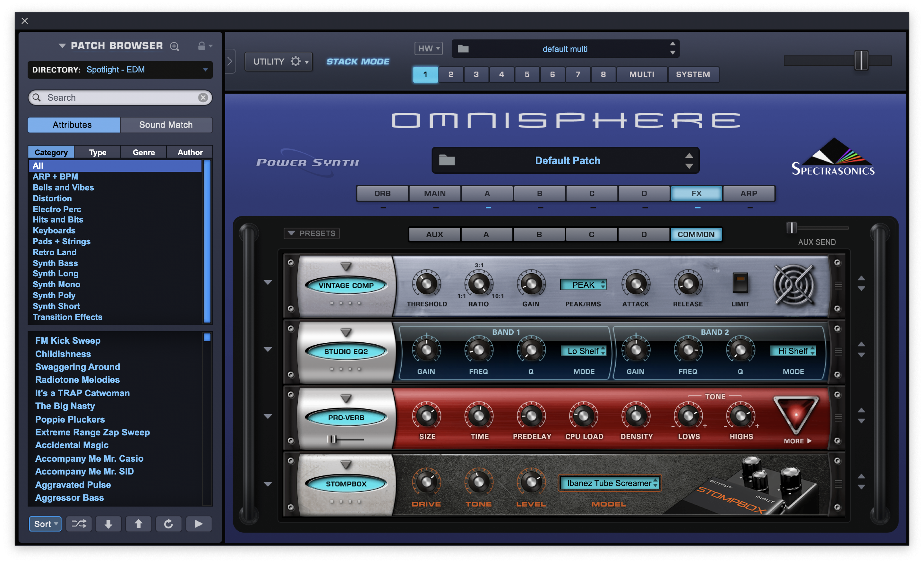The width and height of the screenshot is (924, 563).
Task: Open the PRESETS menu in FX rack
Action: (312, 233)
